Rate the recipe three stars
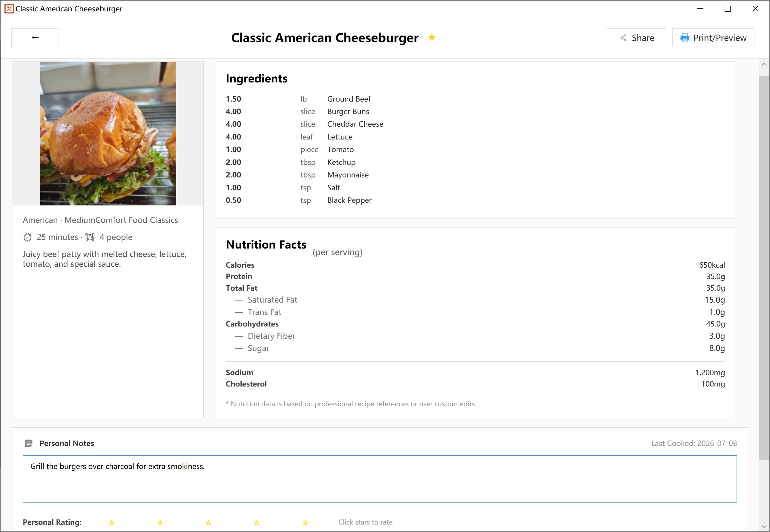This screenshot has width=770, height=532. click(x=208, y=522)
